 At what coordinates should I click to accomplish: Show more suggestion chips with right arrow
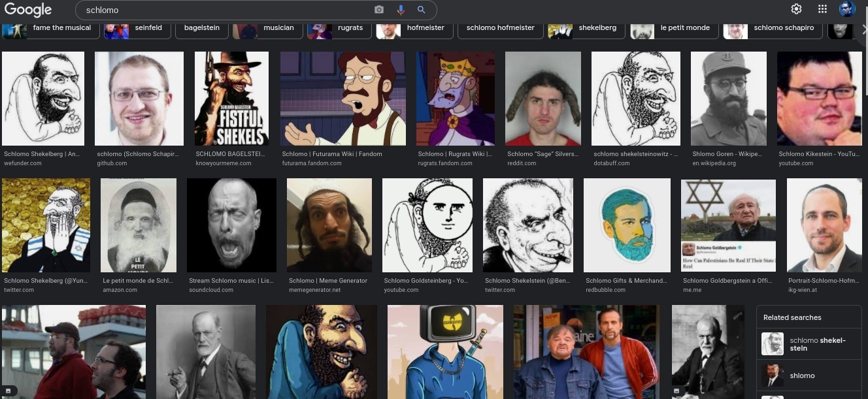click(x=864, y=28)
